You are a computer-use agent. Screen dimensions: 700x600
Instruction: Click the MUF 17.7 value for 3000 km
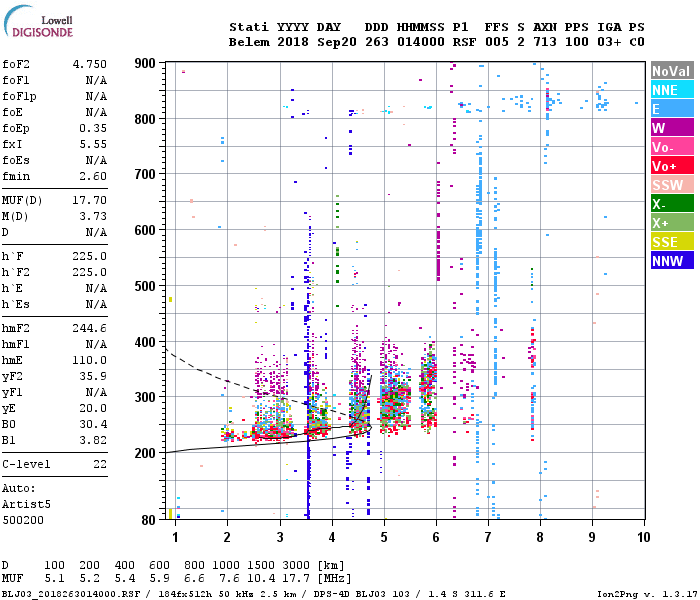pos(296,579)
